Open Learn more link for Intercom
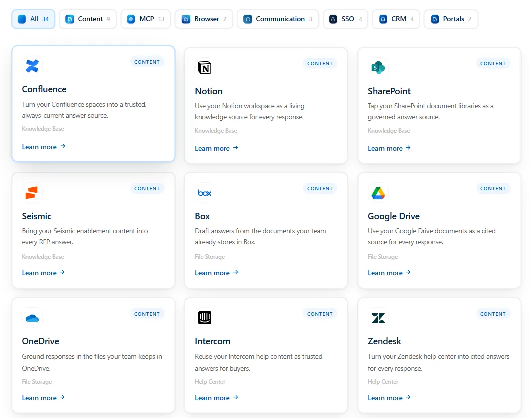 pos(217,398)
